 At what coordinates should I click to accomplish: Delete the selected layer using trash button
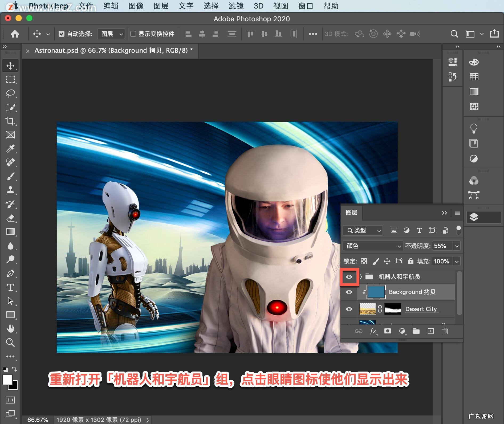(x=445, y=331)
